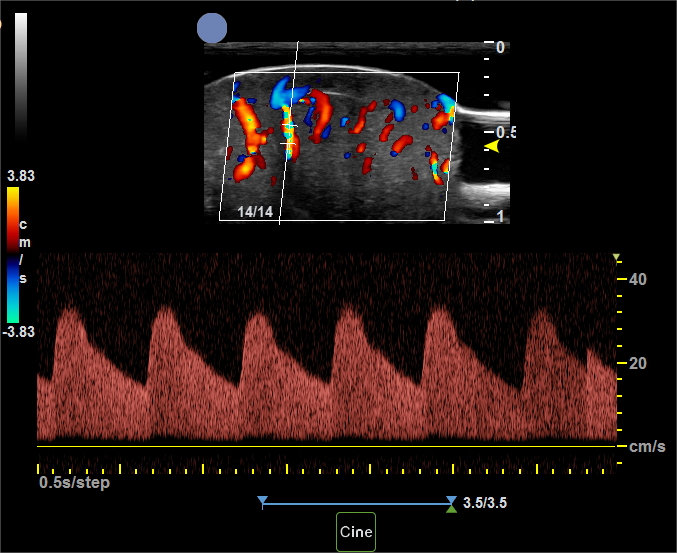Click the green current-frame marker on cine bar
This screenshot has height=553, width=677.
point(452,509)
